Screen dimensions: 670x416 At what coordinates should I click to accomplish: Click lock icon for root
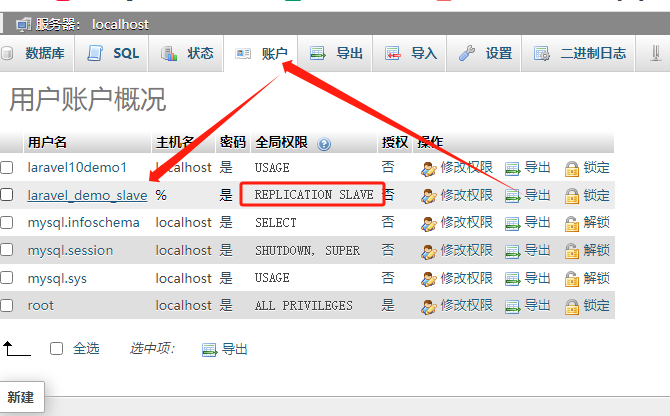(572, 307)
